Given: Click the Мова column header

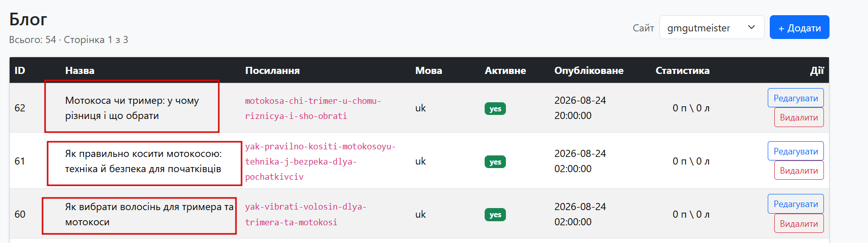Looking at the screenshot, I should (x=428, y=70).
